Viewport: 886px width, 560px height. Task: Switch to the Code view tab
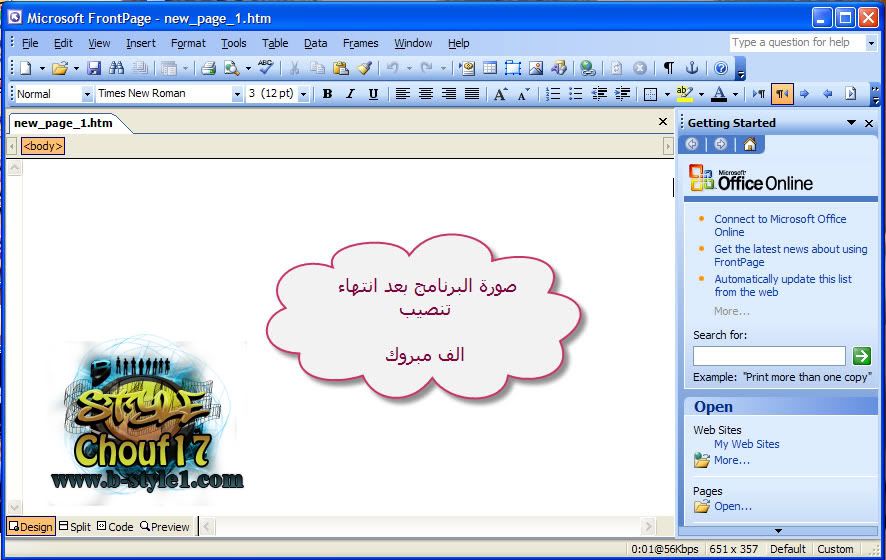coord(115,527)
